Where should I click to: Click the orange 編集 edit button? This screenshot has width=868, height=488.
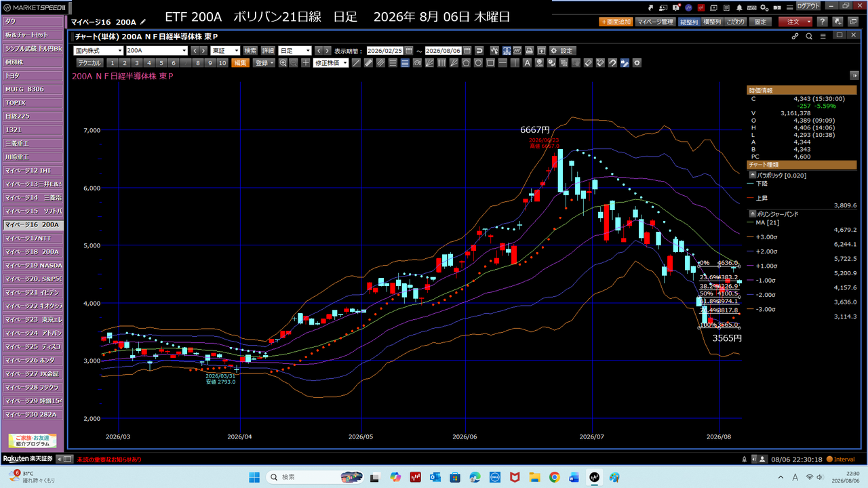point(240,63)
